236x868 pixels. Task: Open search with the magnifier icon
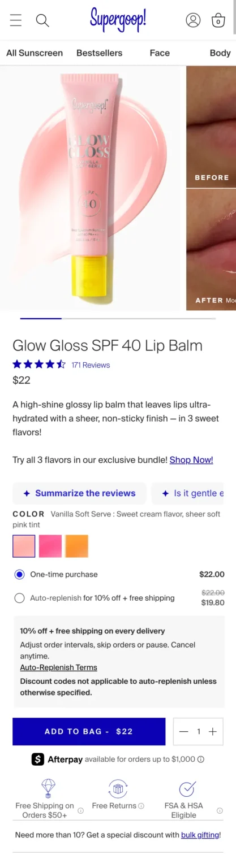(42, 20)
